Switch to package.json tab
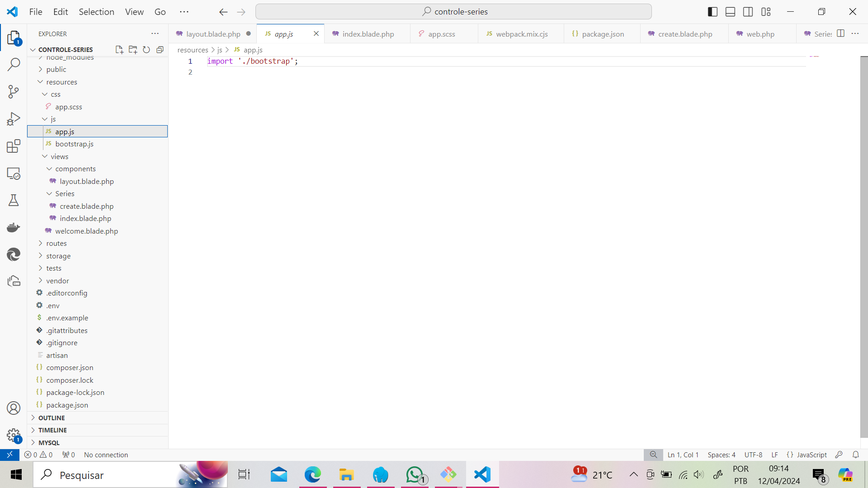The width and height of the screenshot is (868, 488). 602,34
